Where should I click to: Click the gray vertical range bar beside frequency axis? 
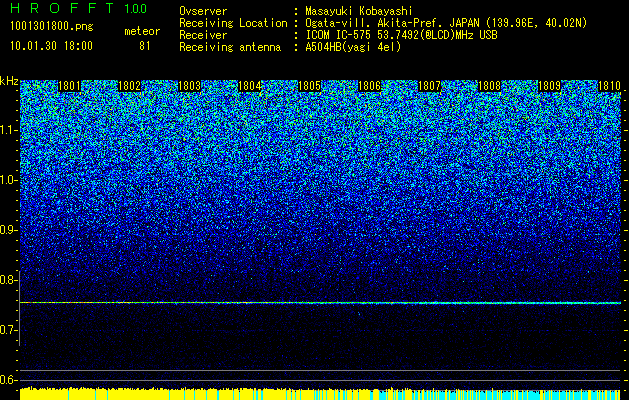(19, 308)
